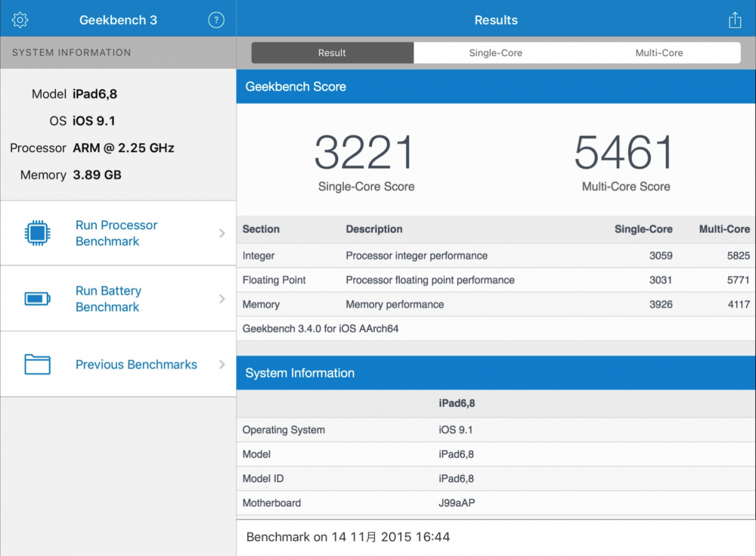Start a battery benchmark
756x556 pixels.
point(108,298)
